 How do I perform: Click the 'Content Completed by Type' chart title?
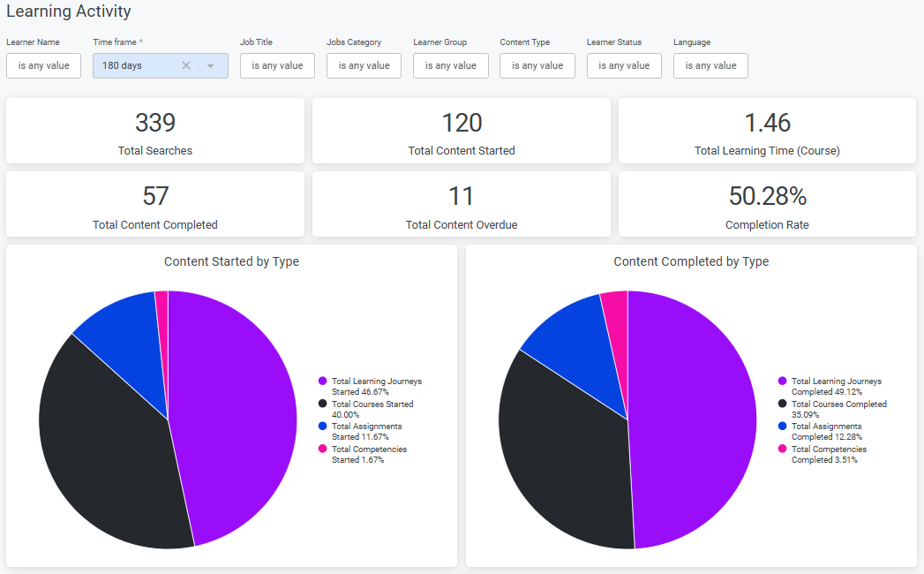point(691,261)
